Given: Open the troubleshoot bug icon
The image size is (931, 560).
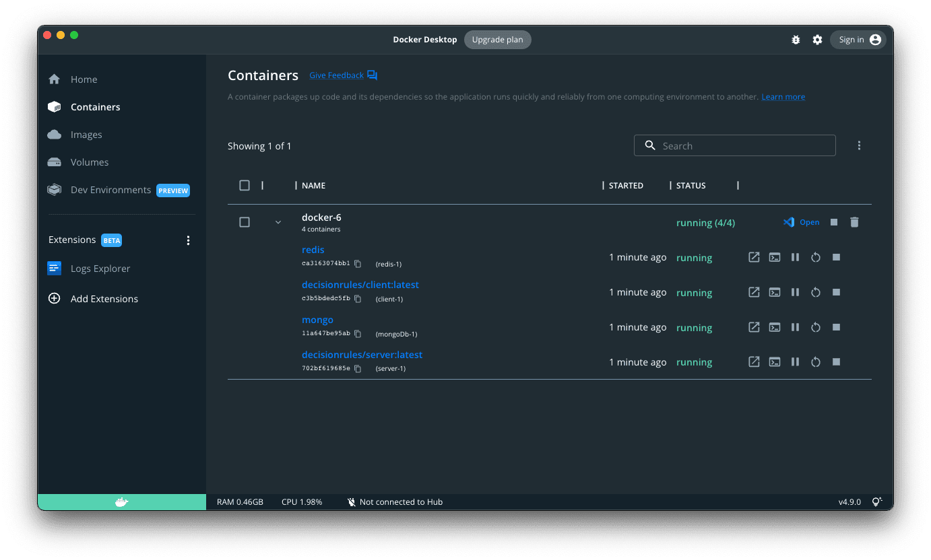Looking at the screenshot, I should 796,40.
